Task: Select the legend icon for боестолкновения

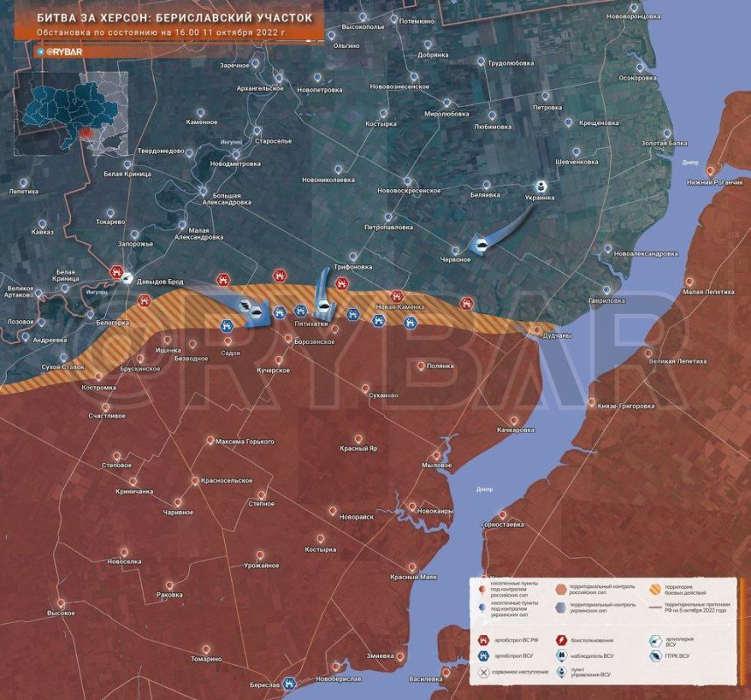Action: (x=560, y=640)
